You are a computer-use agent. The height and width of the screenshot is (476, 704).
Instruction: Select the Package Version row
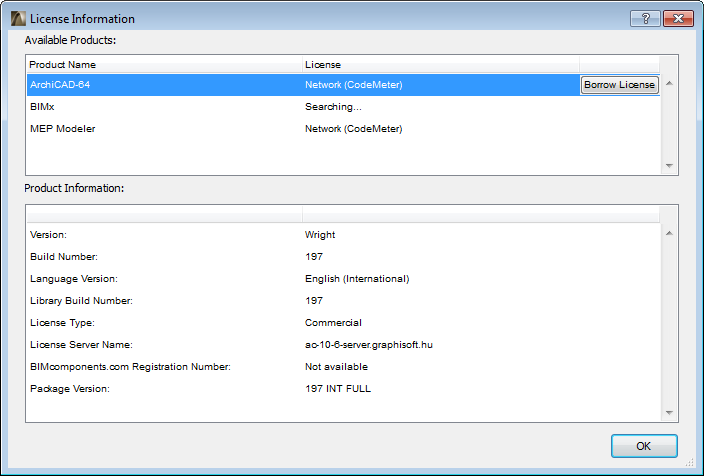tap(340, 388)
